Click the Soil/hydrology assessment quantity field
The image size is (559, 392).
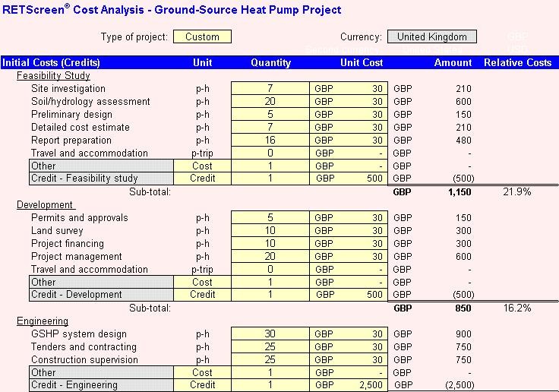pyautogui.click(x=270, y=102)
